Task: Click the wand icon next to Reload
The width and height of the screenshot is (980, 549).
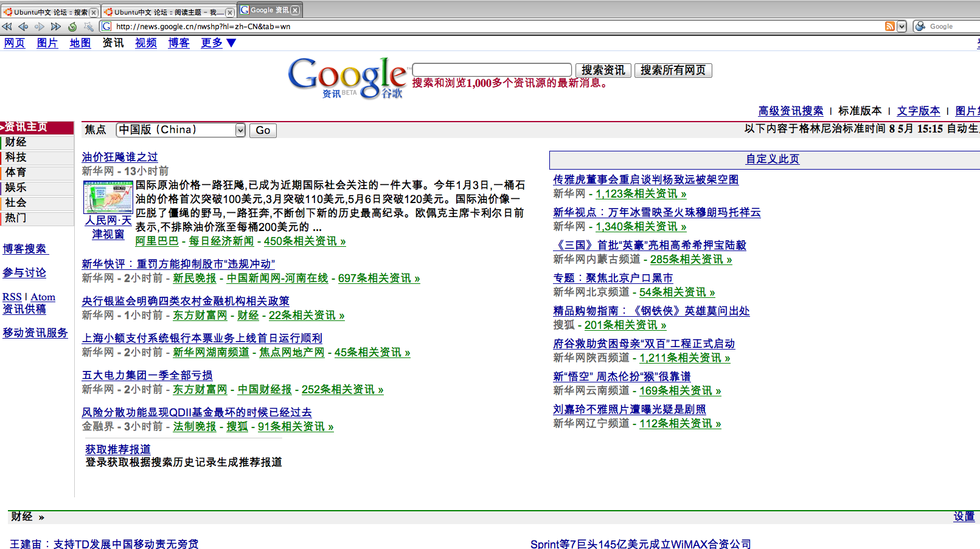Action: click(89, 26)
